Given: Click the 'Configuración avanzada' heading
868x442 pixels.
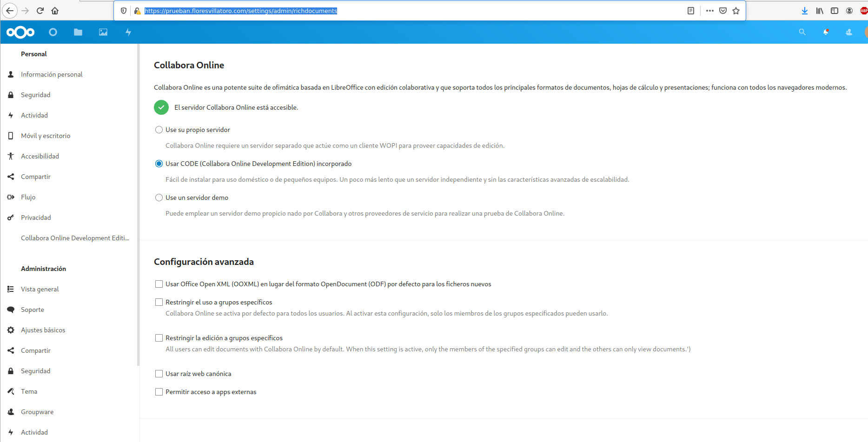Looking at the screenshot, I should pyautogui.click(x=204, y=262).
